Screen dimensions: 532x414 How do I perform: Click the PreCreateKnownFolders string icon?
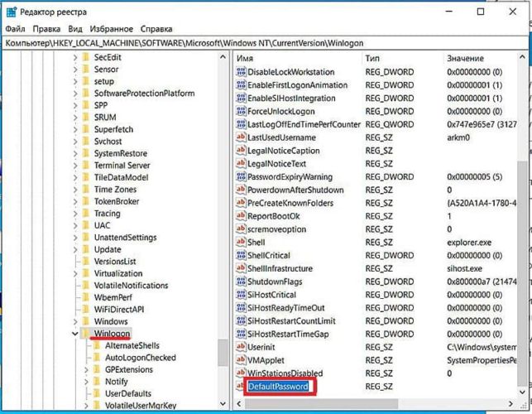pyautogui.click(x=241, y=203)
